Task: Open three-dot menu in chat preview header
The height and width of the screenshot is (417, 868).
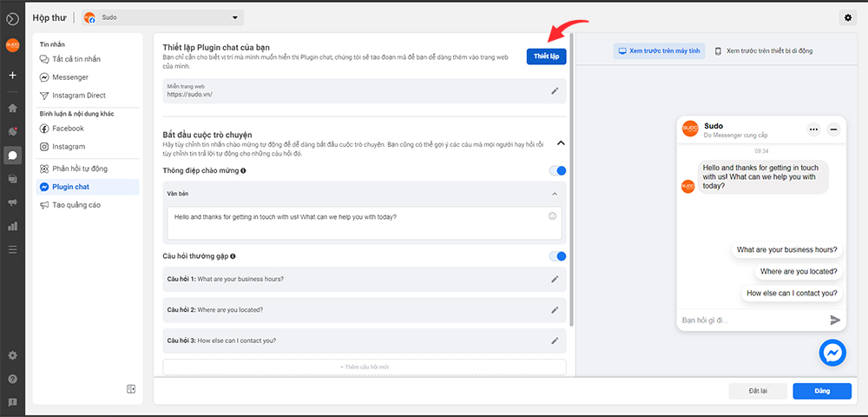Action: point(813,129)
